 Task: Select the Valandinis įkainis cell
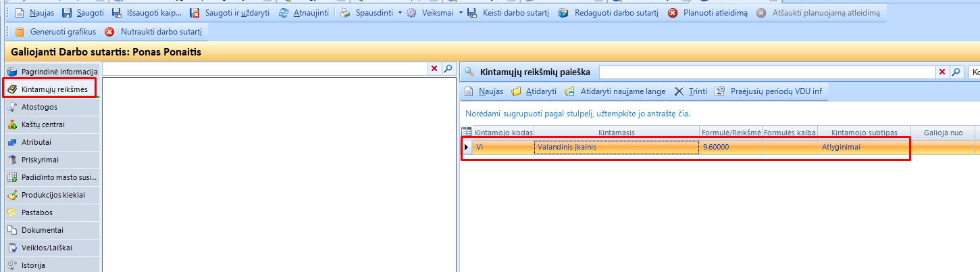tap(617, 147)
